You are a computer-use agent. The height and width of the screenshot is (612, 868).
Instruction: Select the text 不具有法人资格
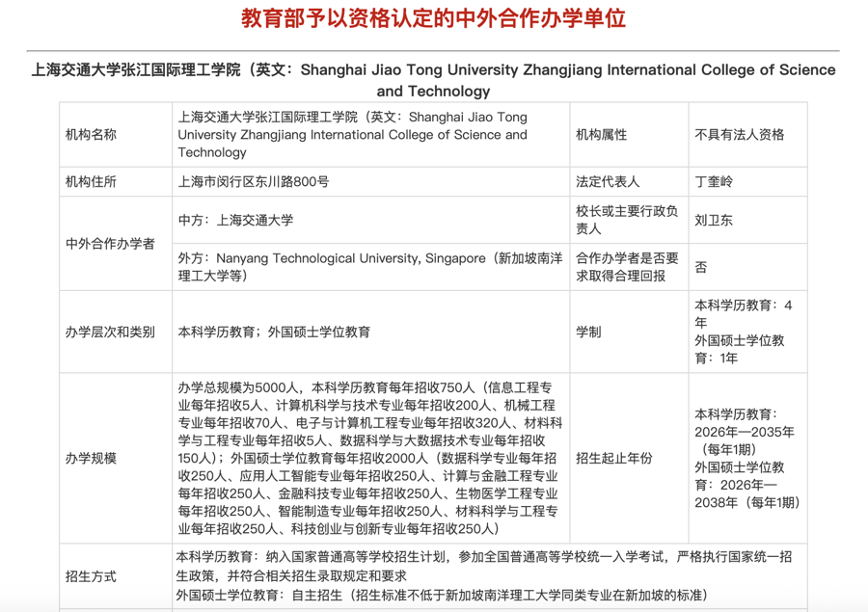tap(740, 135)
